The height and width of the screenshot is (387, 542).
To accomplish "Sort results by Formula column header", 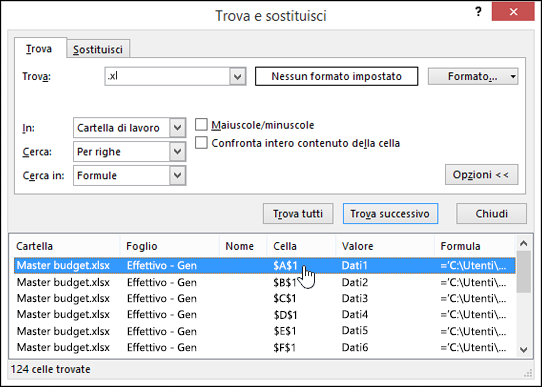I will (475, 246).
